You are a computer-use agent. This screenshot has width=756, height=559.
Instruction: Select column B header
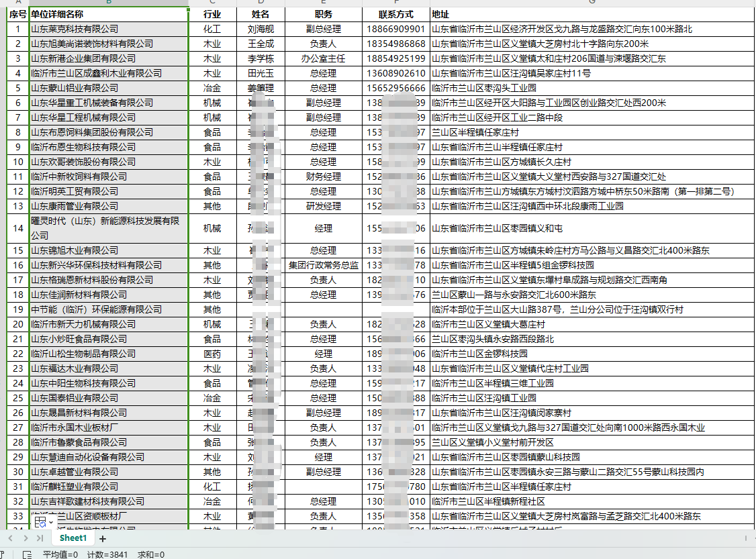click(x=109, y=3)
